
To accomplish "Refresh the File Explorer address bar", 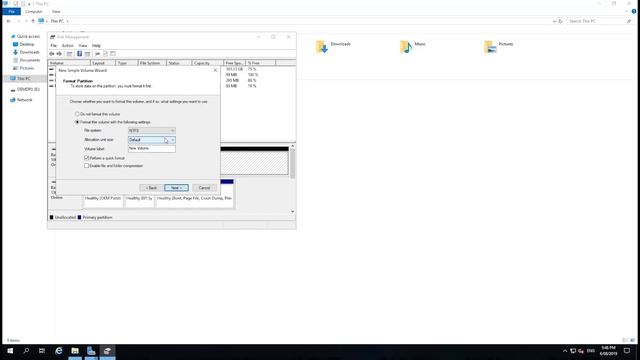I will click(x=560, y=21).
